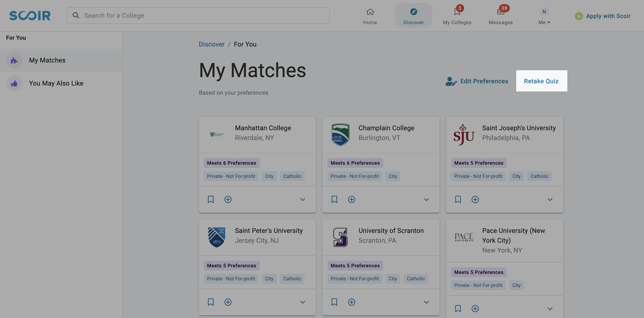Viewport: 644px width, 318px height.
Task: Expand the Saint Joseph's University card
Action: 550,200
